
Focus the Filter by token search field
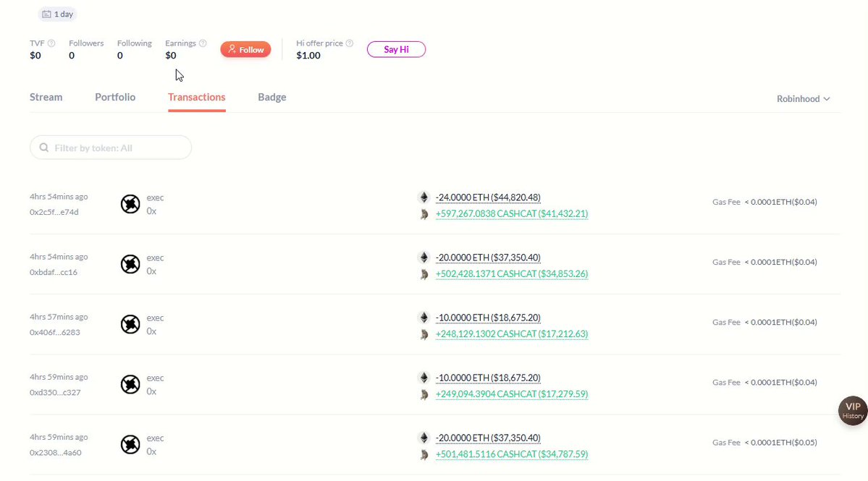111,148
